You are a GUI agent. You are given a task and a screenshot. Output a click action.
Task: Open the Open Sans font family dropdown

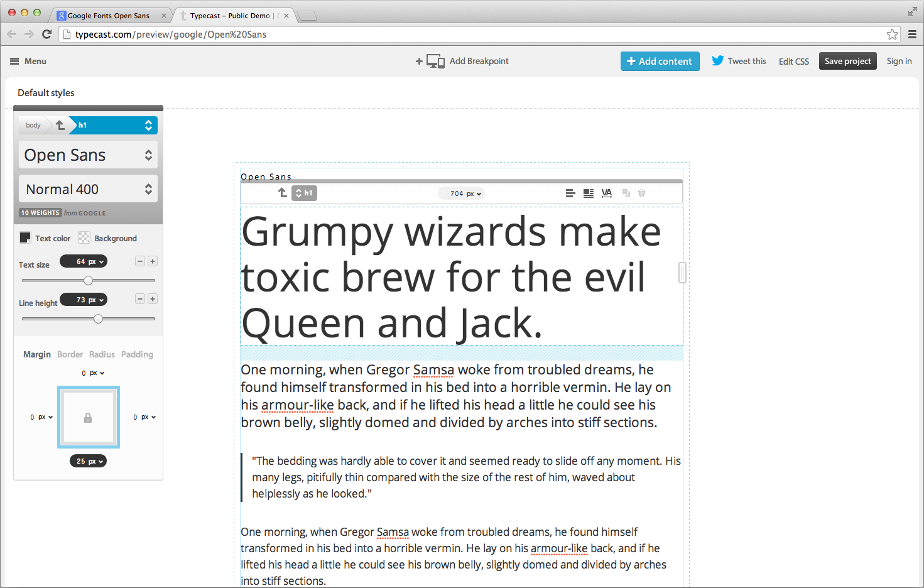(88, 155)
